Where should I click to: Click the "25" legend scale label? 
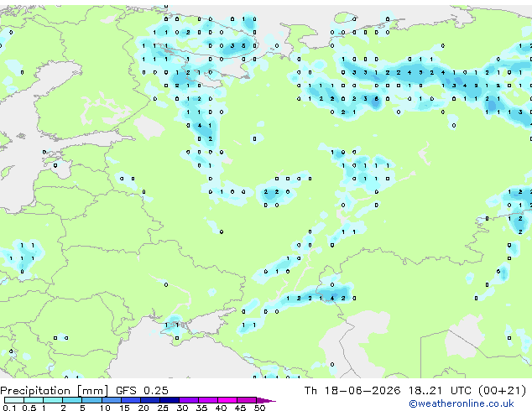pos(163,408)
